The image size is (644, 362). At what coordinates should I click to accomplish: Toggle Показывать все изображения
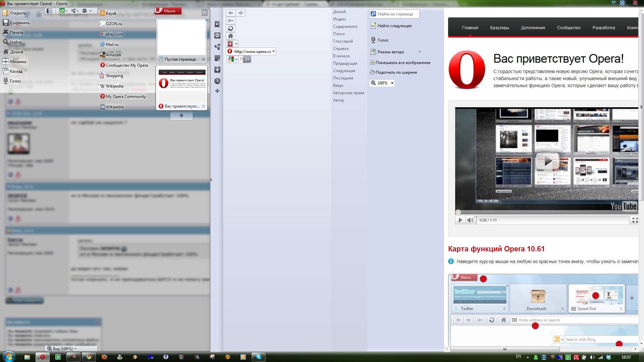click(x=400, y=63)
